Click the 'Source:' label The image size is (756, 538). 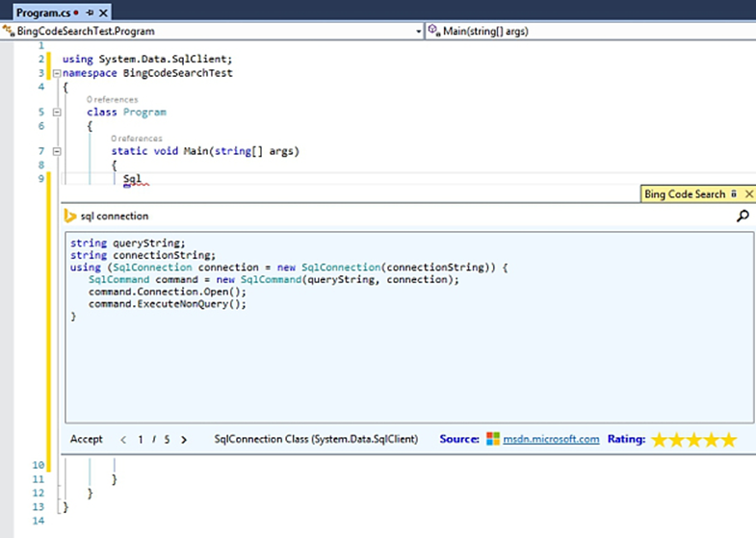[459, 439]
